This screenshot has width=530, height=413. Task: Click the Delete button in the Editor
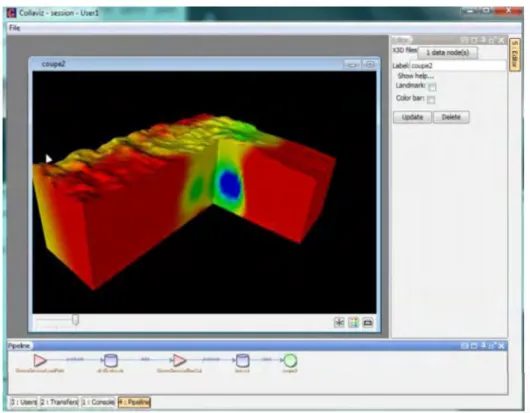(451, 117)
